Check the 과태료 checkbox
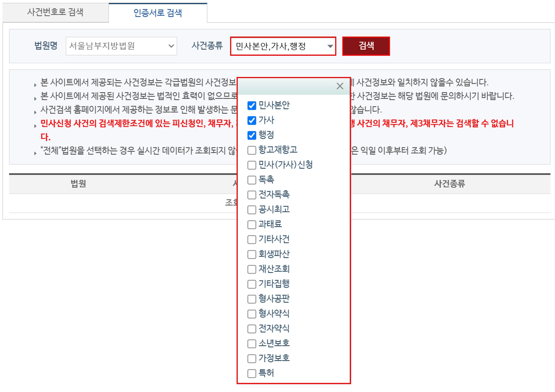The width and height of the screenshot is (555, 392). (x=252, y=225)
